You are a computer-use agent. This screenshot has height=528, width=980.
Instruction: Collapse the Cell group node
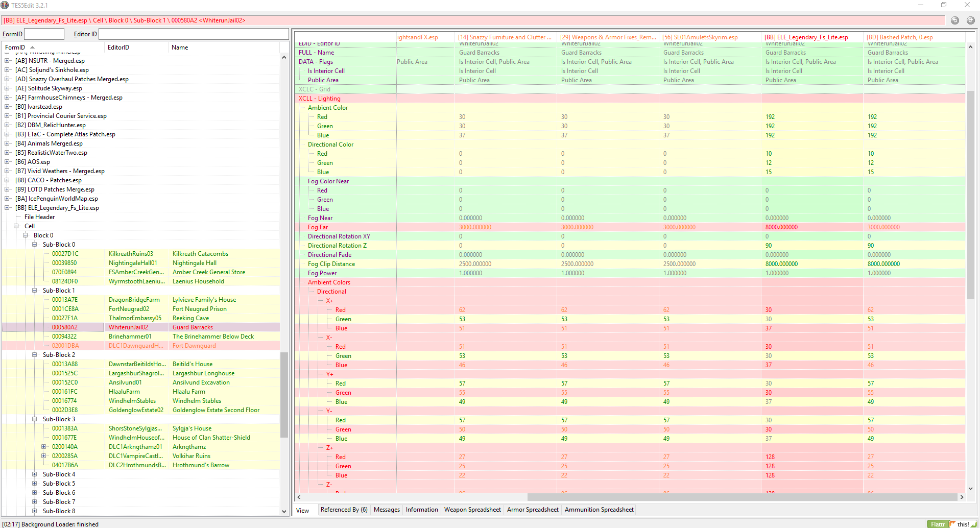pyautogui.click(x=16, y=226)
